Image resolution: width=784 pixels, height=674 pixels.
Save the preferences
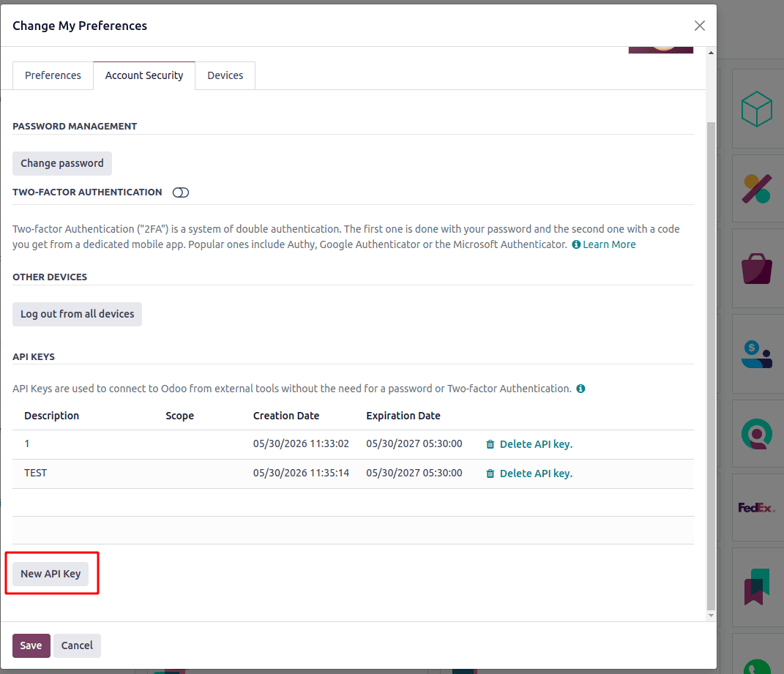point(31,645)
